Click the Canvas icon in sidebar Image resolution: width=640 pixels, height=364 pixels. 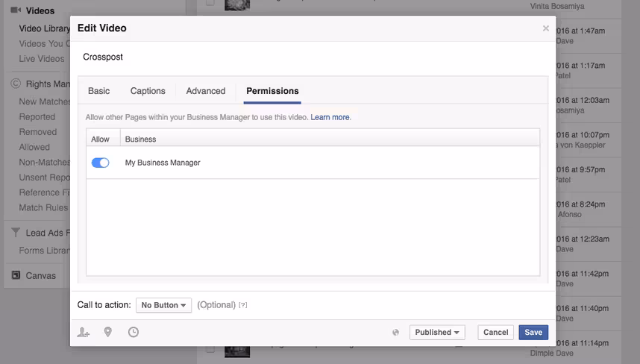[x=16, y=275]
